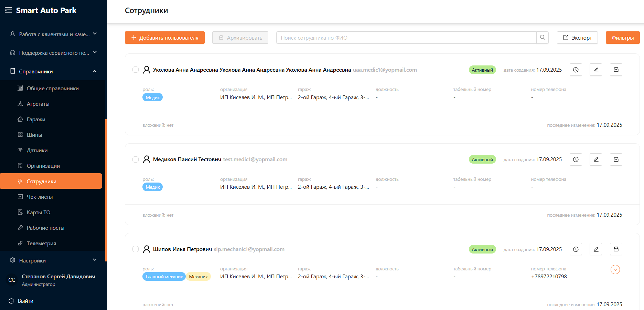This screenshot has height=310, width=644.
Task: Select the Уколова Анна Андреевна checkbox
Action: [136, 70]
